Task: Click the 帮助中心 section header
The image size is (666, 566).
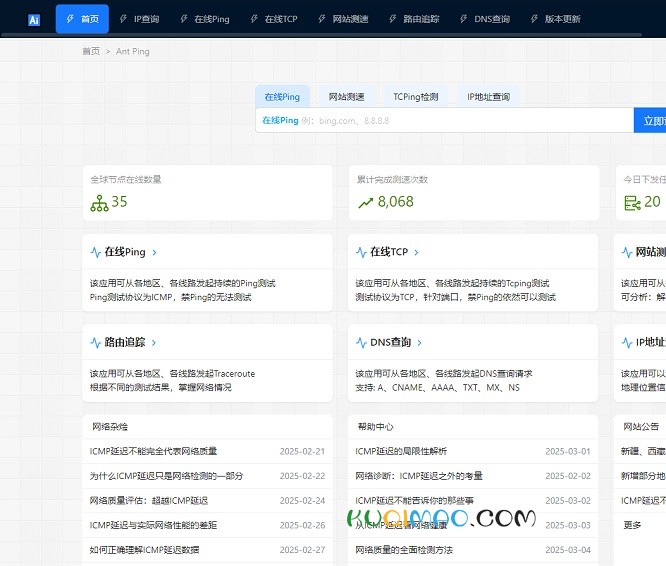Action: pos(375,427)
